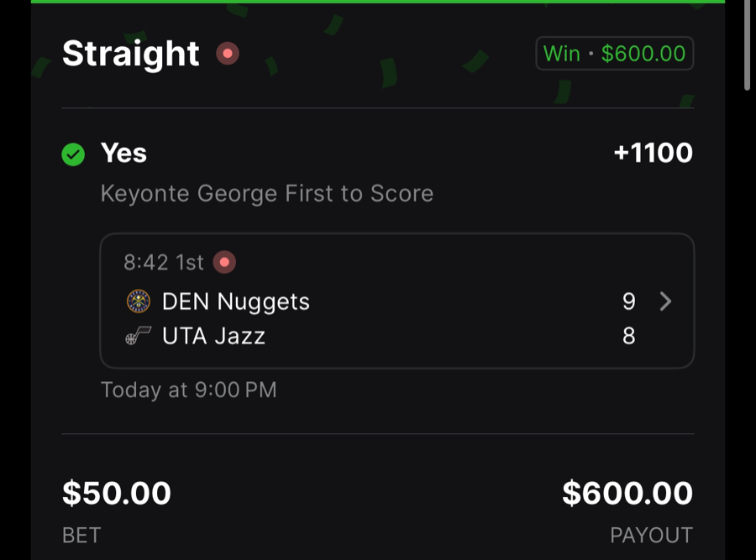
Task: Open DEN Nuggets team page
Action: click(x=235, y=301)
